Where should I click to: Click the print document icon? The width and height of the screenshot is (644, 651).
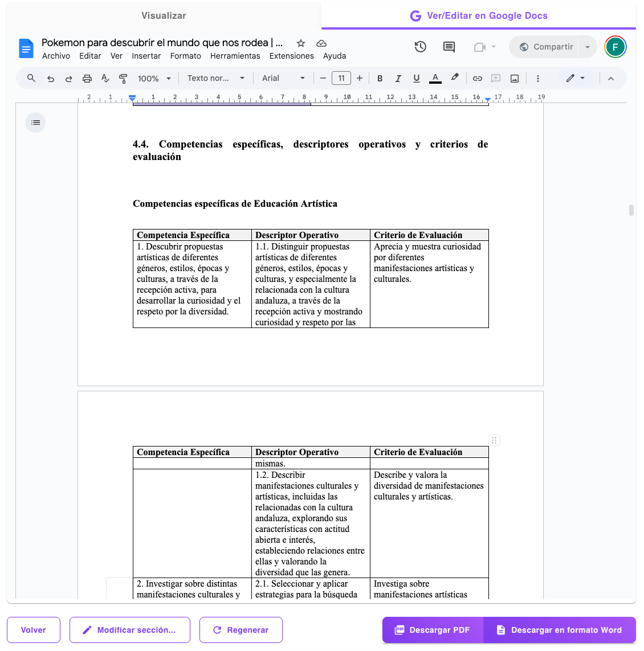tap(87, 78)
